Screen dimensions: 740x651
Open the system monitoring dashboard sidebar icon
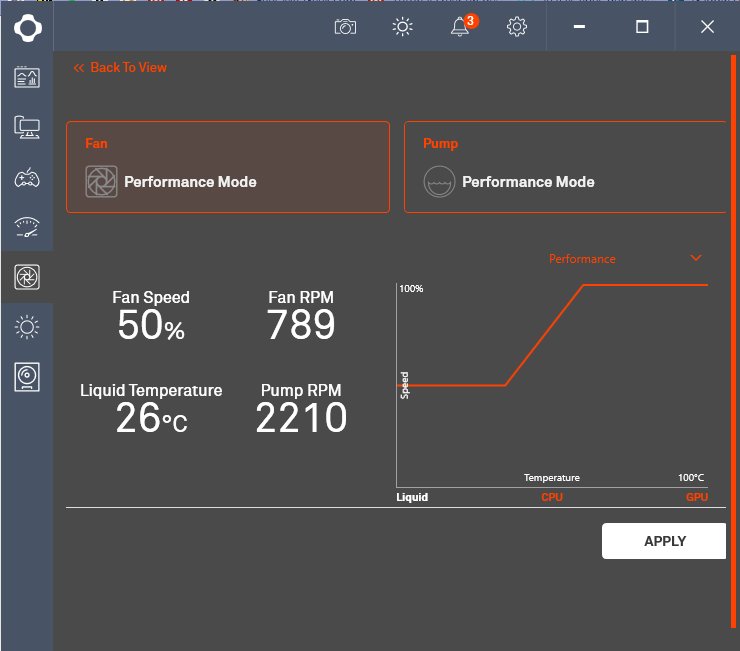[x=26, y=78]
